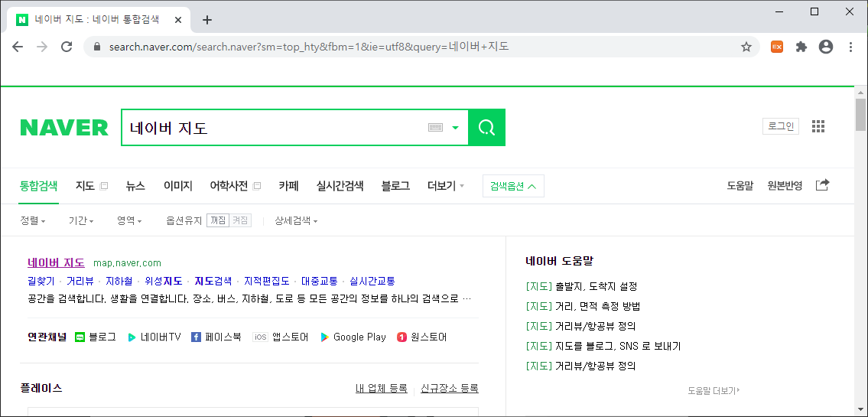The image size is (868, 417).
Task: Expand the search autocomplete dropdown arrow
Action: pyautogui.click(x=455, y=128)
